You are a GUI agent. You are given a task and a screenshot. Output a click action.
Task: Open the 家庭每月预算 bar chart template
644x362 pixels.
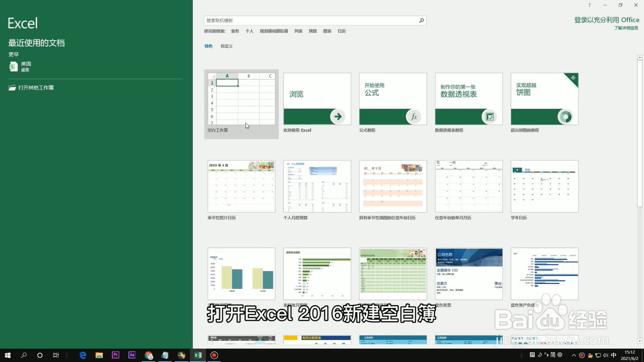[317, 278]
